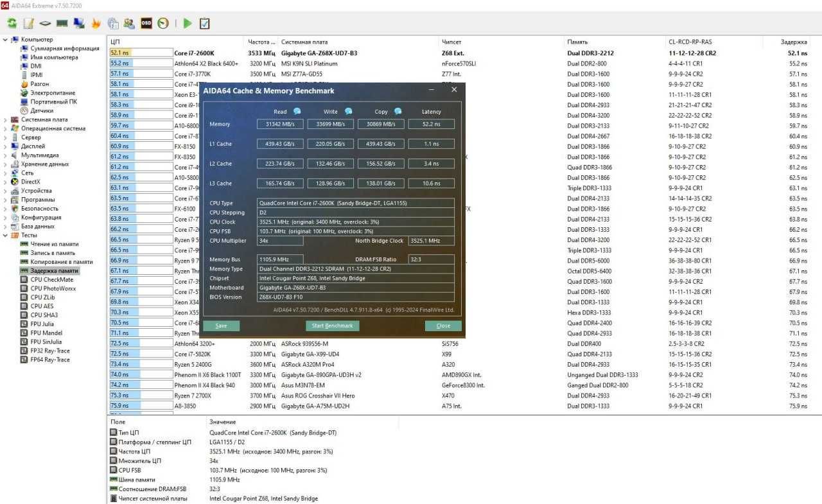Expand the Операционная система tree node
This screenshot has height=504, width=822.
pos(6,128)
